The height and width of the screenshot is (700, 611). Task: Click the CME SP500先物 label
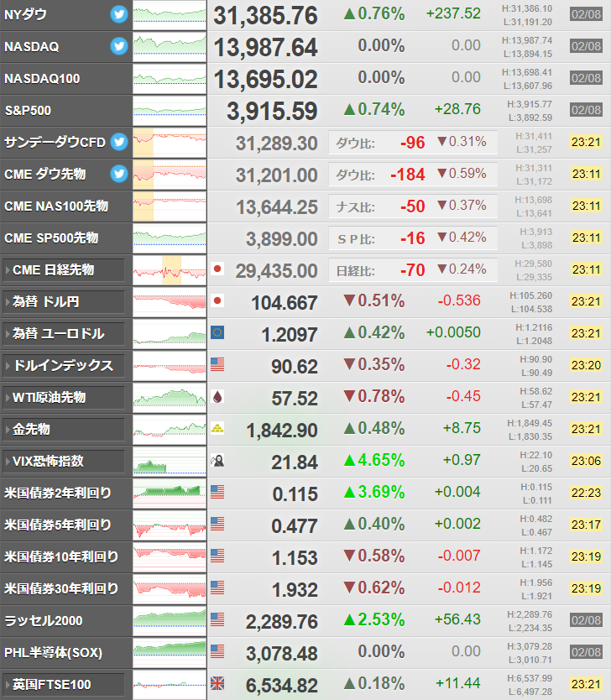[x=51, y=238]
